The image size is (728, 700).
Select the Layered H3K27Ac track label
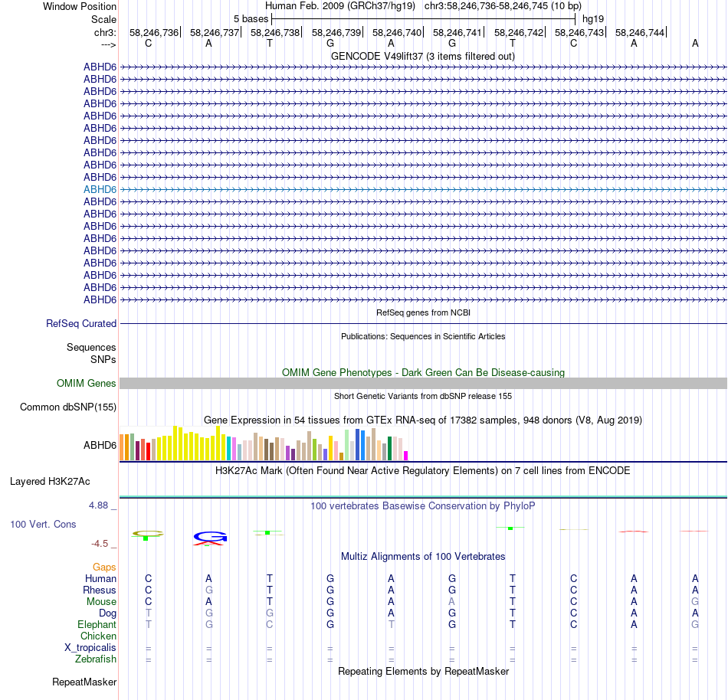[50, 481]
